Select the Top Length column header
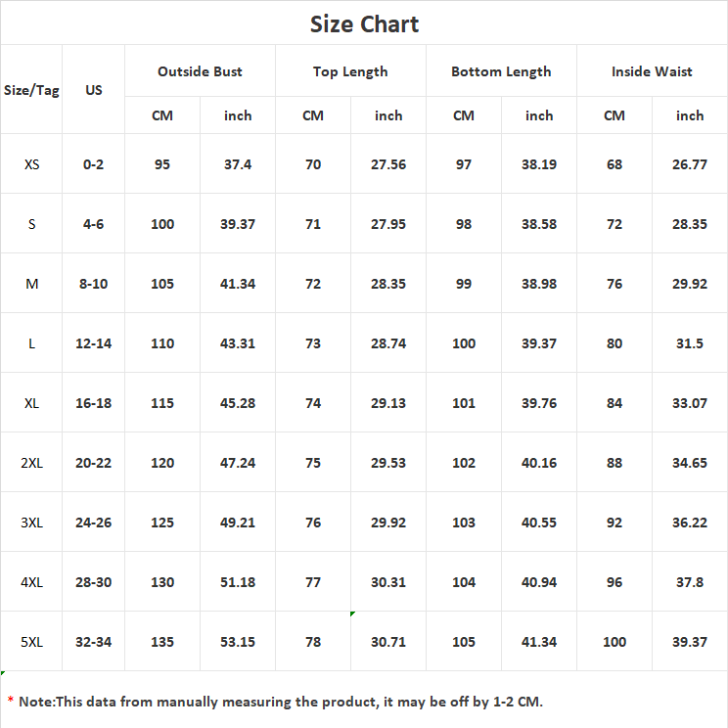This screenshot has width=728, height=728. [350, 72]
